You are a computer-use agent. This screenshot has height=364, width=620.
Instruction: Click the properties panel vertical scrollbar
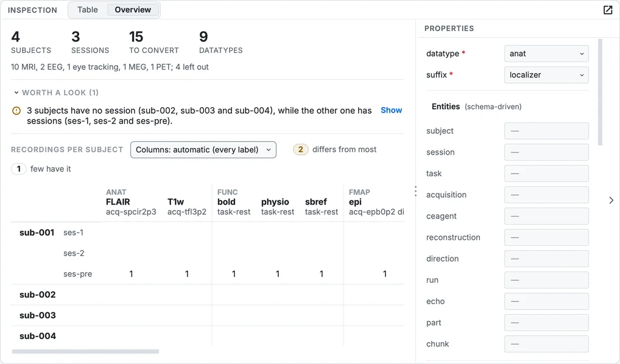[601, 92]
